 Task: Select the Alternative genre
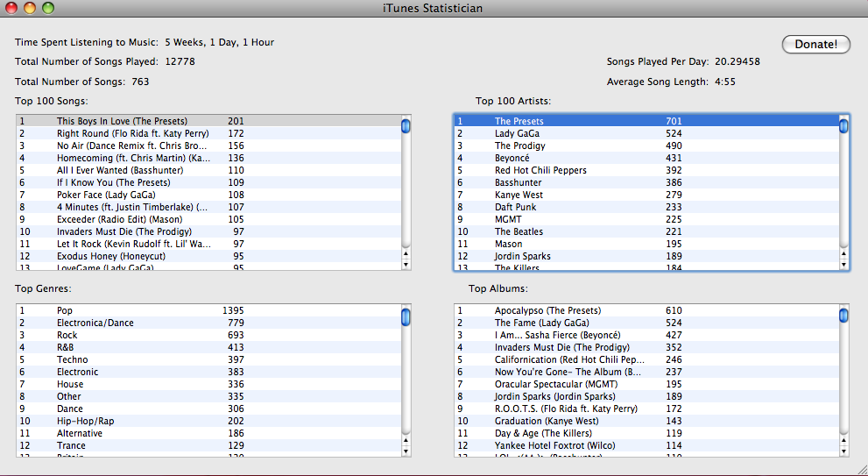pyautogui.click(x=208, y=433)
